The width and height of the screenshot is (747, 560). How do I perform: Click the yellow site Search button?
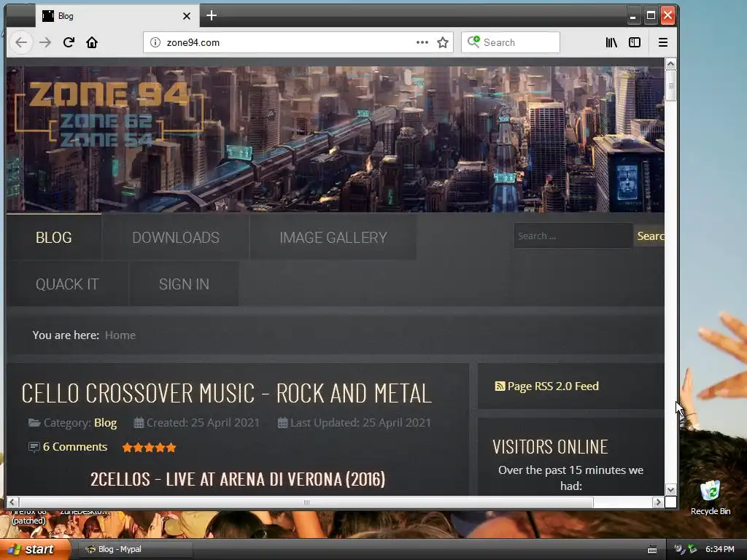click(x=649, y=236)
